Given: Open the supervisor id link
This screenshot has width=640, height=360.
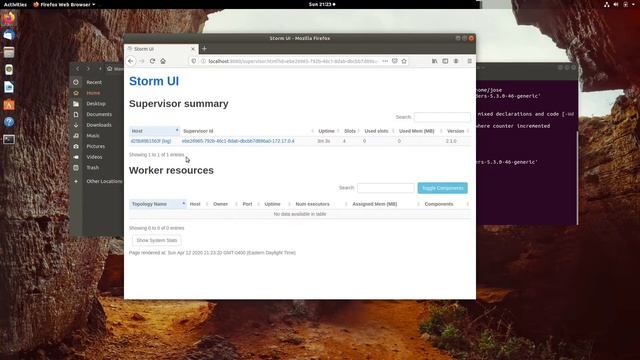Looking at the screenshot, I should coord(238,141).
